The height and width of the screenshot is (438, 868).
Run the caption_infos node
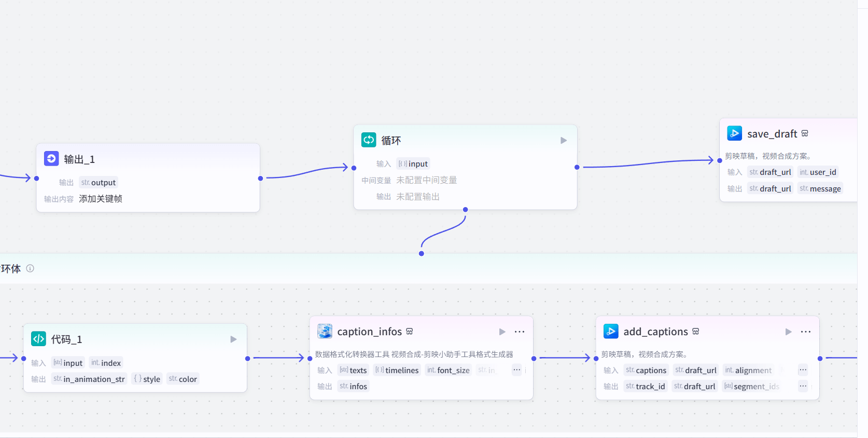click(x=502, y=332)
